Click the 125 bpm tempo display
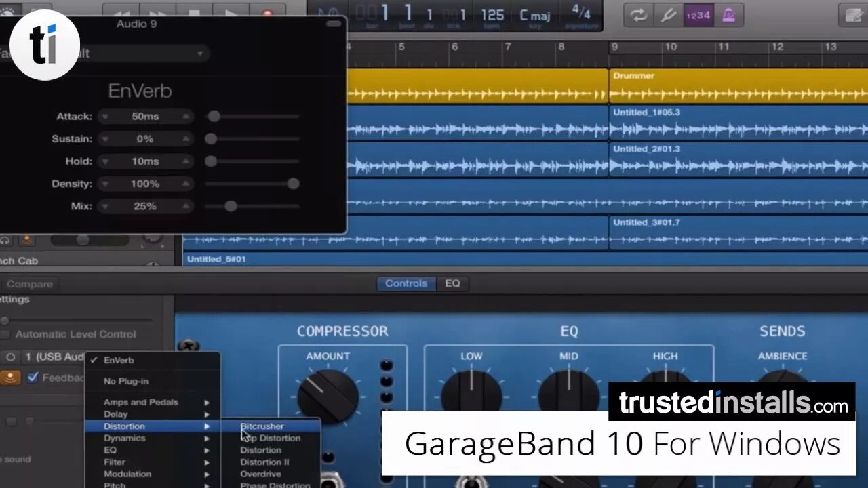The width and height of the screenshot is (868, 488). [492, 15]
